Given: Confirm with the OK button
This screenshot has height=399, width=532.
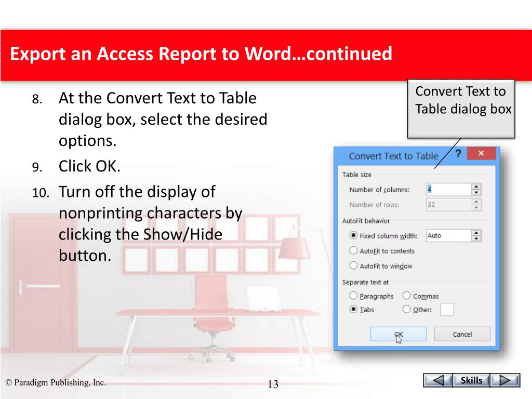Looking at the screenshot, I should coord(398,334).
